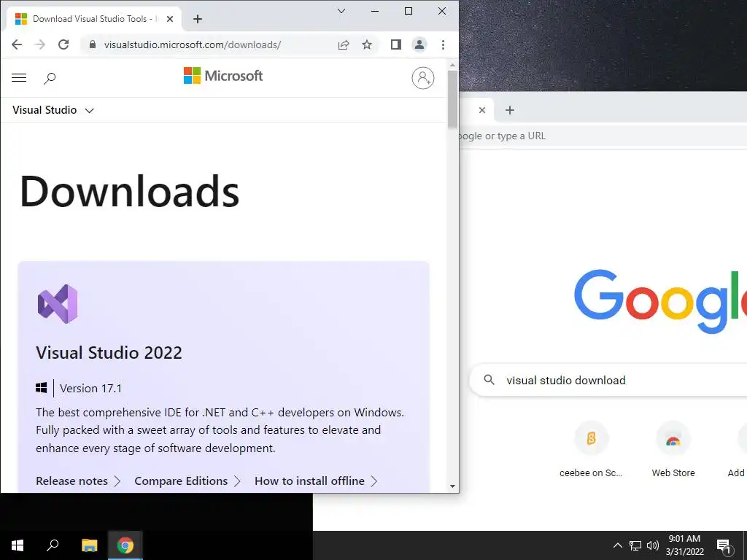Click the Visual Studio 2022 purple logo
Screen dimensions: 747x560
pos(58,304)
